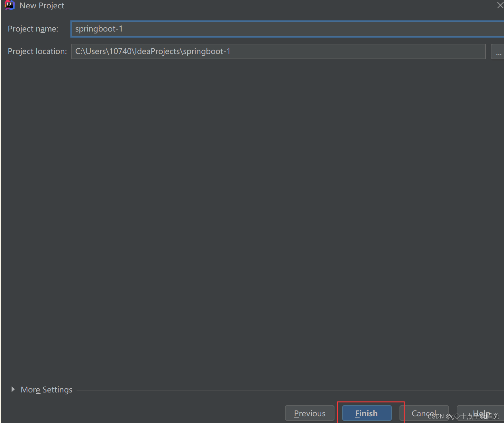Click the Help button
This screenshot has width=504, height=423.
[x=481, y=413]
